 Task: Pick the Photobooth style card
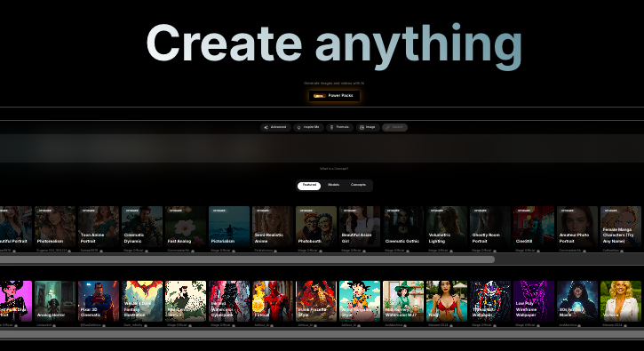pyautogui.click(x=316, y=227)
